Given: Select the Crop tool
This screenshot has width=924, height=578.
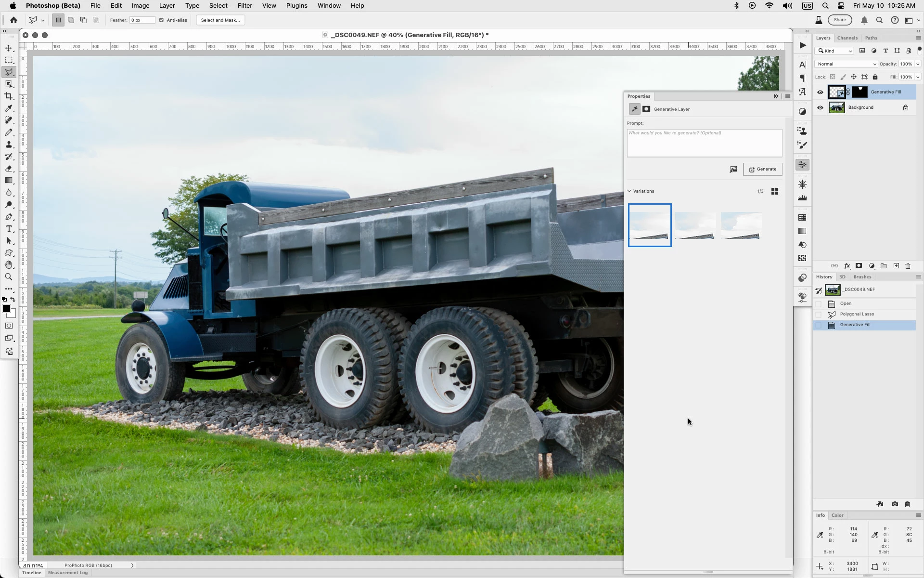Looking at the screenshot, I should (x=9, y=96).
